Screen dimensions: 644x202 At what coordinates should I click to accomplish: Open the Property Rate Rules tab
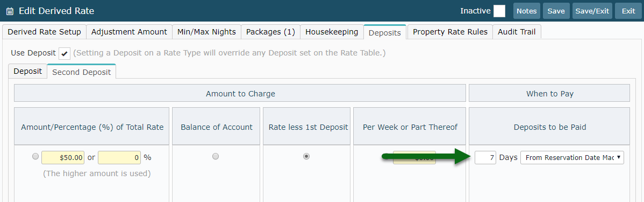tap(450, 32)
